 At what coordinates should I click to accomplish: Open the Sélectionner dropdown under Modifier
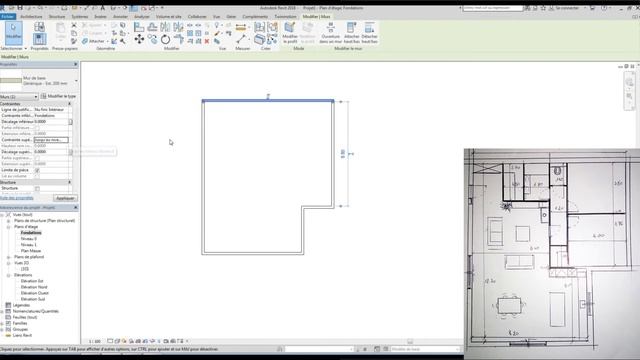point(13,49)
